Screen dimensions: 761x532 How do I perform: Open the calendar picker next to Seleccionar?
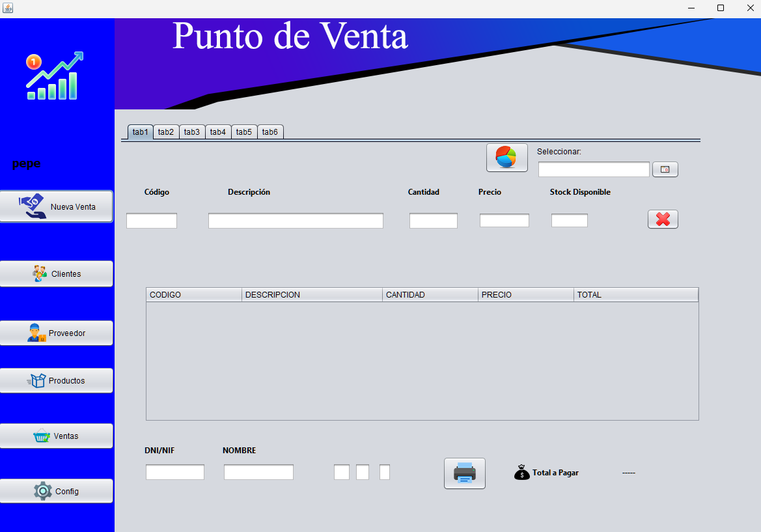click(x=665, y=169)
